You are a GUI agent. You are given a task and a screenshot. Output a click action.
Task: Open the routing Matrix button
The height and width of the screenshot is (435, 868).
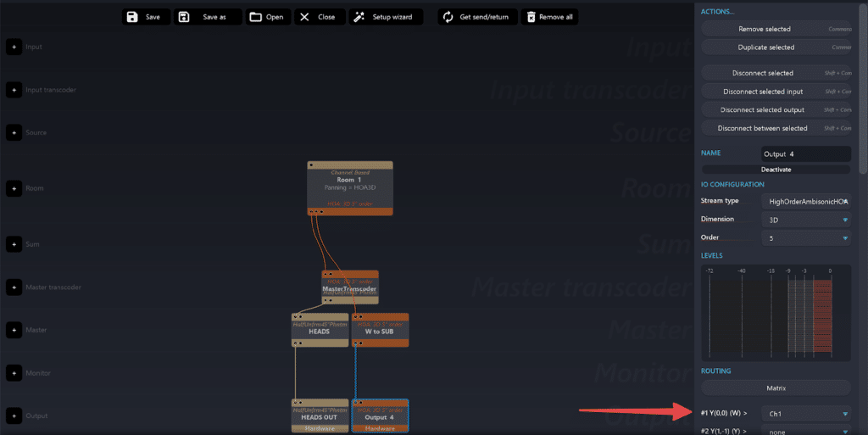click(776, 388)
